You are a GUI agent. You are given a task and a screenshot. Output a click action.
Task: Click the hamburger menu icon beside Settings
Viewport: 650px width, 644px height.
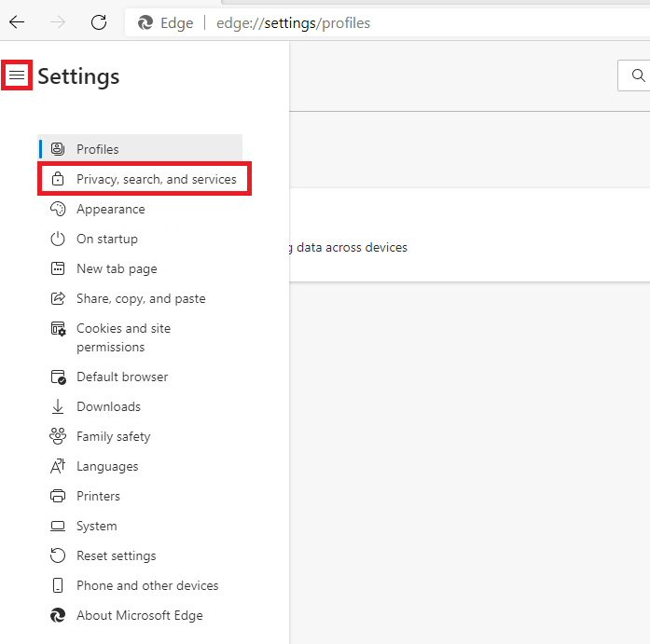[17, 75]
